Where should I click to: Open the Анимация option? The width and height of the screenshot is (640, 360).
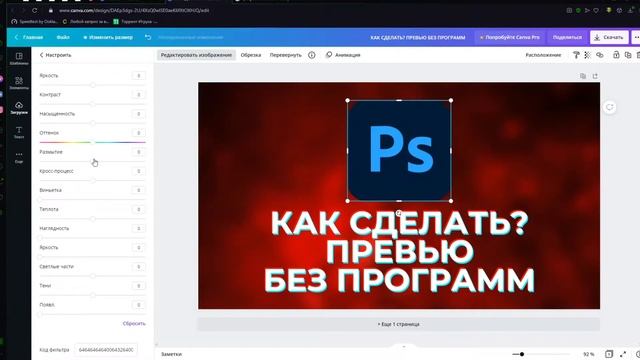[343, 55]
